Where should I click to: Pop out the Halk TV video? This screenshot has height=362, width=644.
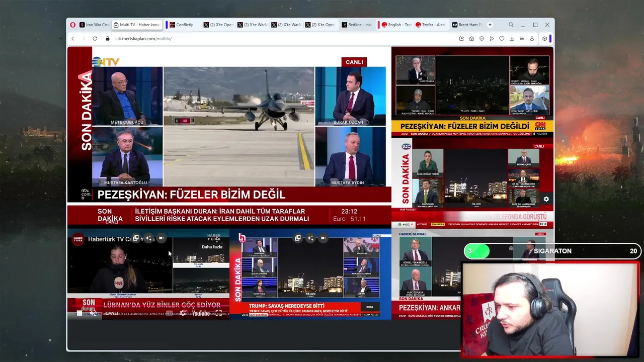[x=298, y=238]
